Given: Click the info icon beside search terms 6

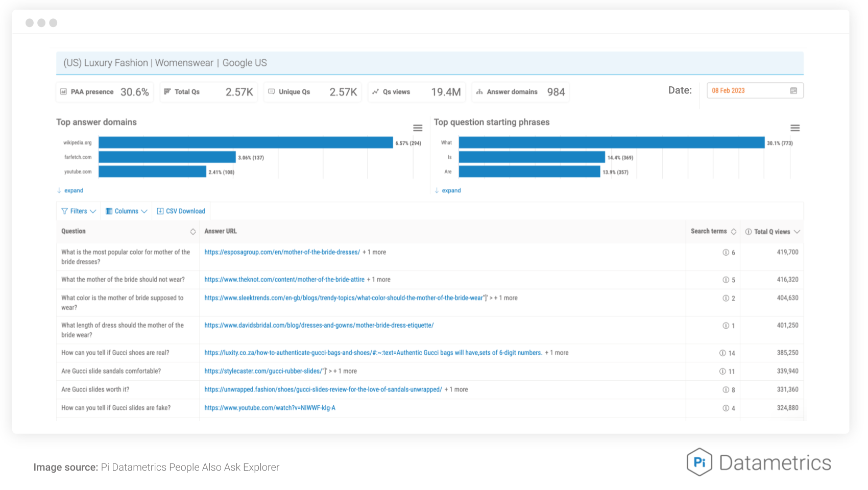Looking at the screenshot, I should click(x=726, y=252).
